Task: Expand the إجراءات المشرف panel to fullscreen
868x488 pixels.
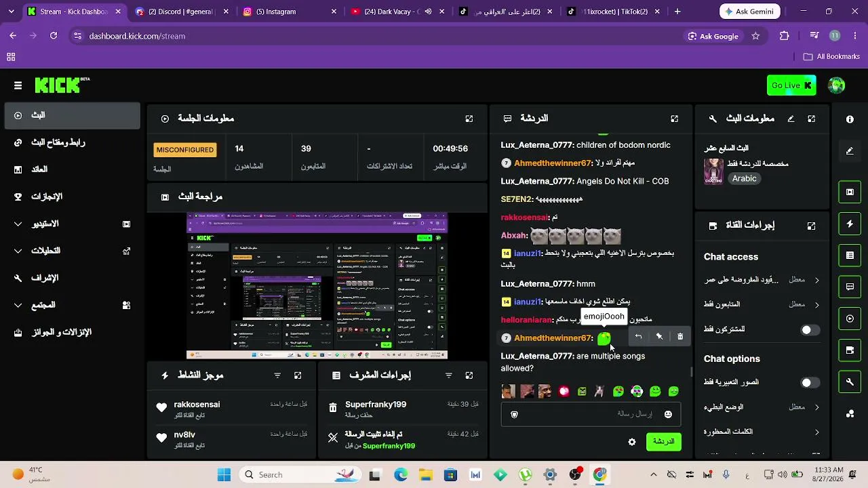Action: pyautogui.click(x=469, y=375)
